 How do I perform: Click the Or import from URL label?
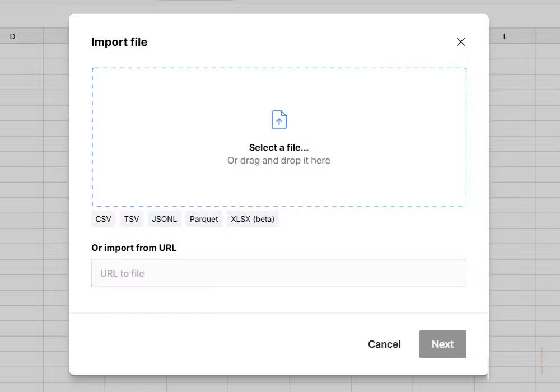134,248
